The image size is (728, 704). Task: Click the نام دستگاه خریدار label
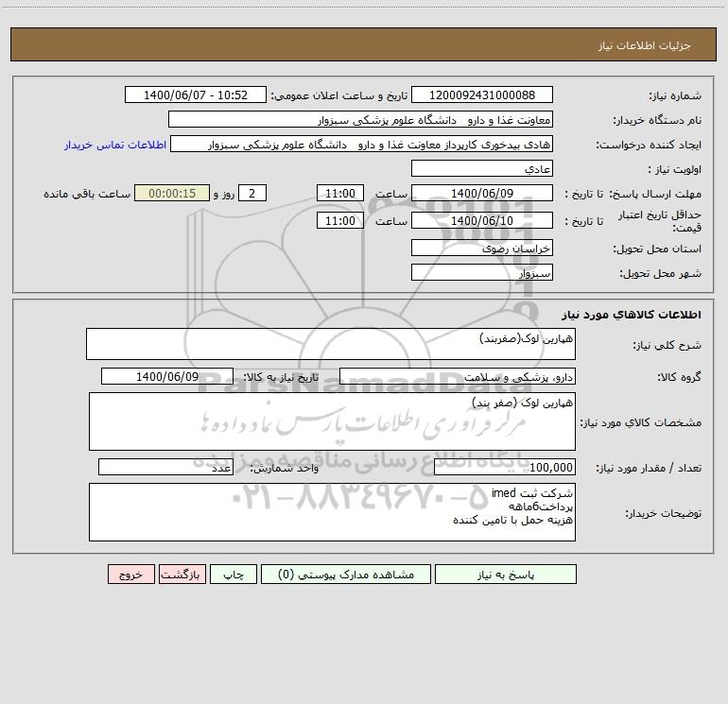657,121
